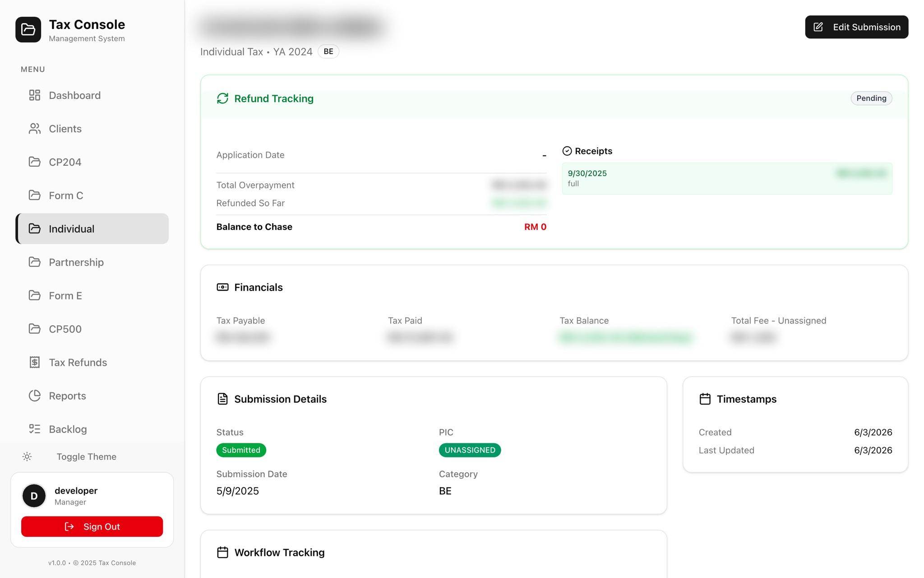Click the Reports pie chart icon
Viewport: 924px width, 578px height.
coord(35,396)
